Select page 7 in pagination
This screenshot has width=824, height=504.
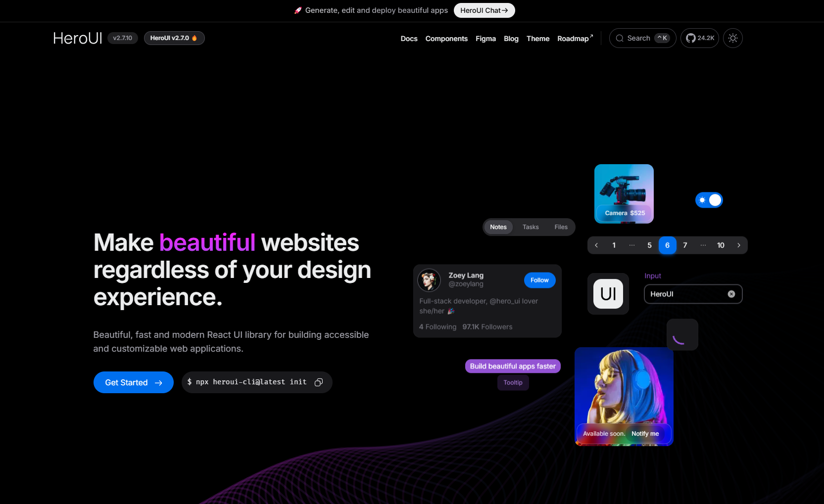coord(685,245)
